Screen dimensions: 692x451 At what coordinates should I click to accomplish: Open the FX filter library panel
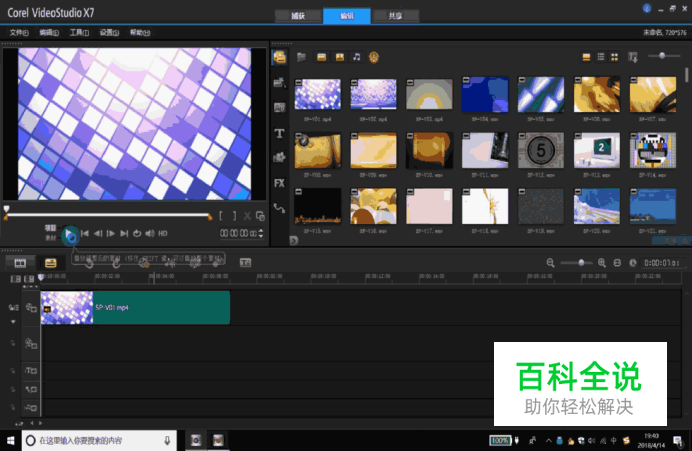tap(280, 183)
